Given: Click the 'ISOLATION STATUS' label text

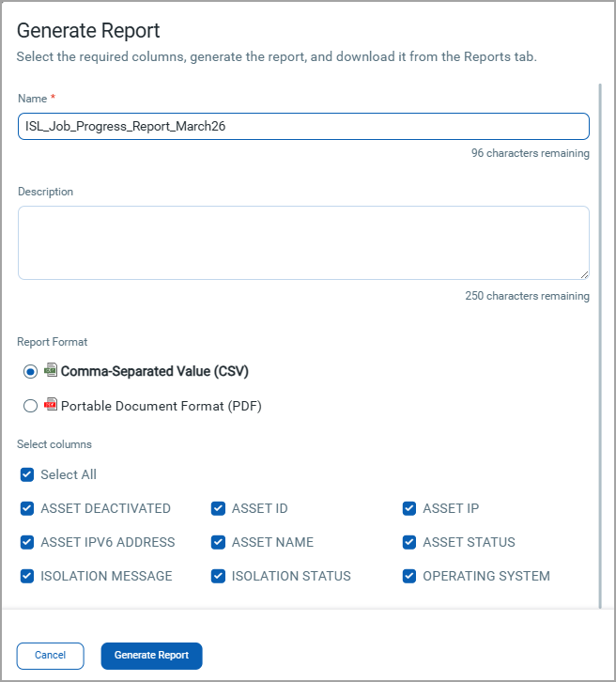Looking at the screenshot, I should click(x=291, y=576).
